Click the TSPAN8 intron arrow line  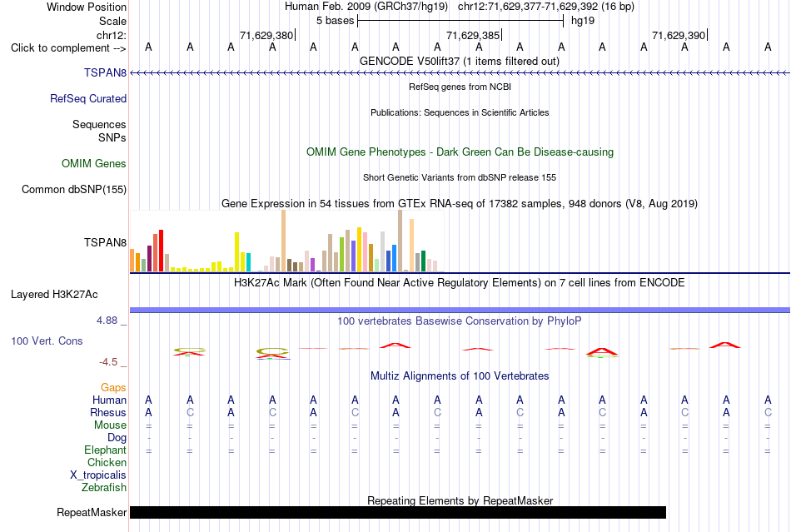(460, 73)
